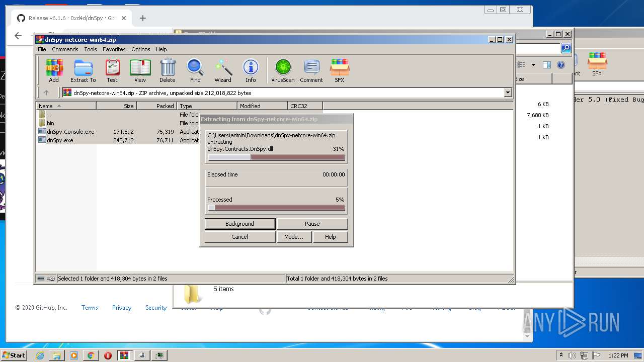Open Internet Explorer from the taskbar
The image size is (644, 362).
click(40, 355)
